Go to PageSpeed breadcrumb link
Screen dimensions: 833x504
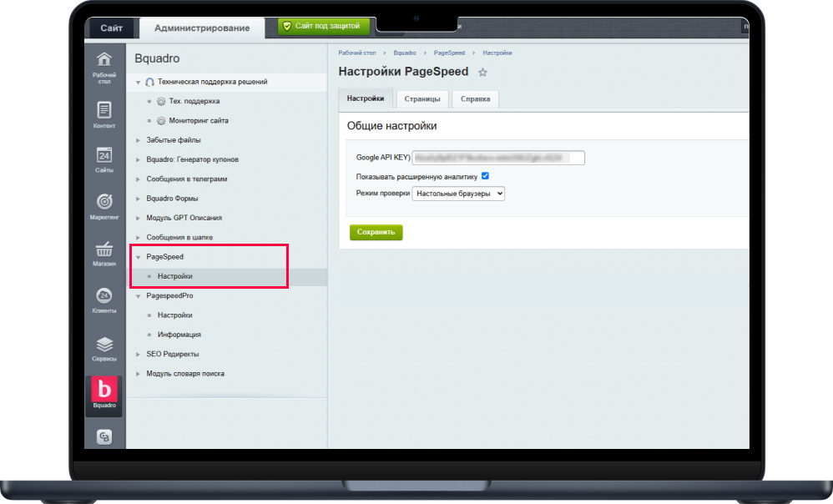tap(449, 53)
